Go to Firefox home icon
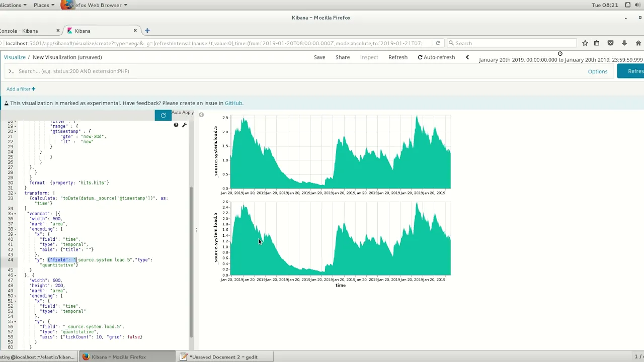This screenshot has height=362, width=644. 638,43
